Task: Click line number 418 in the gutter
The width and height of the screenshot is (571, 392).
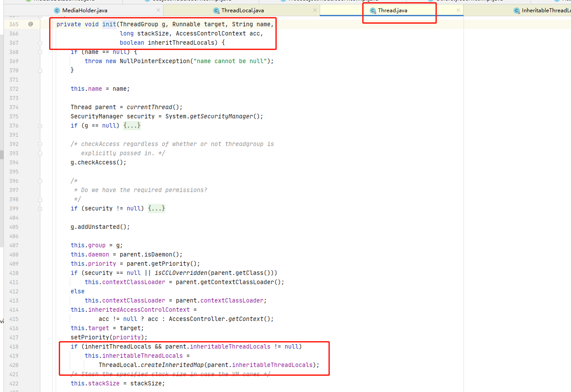Action: click(x=14, y=346)
